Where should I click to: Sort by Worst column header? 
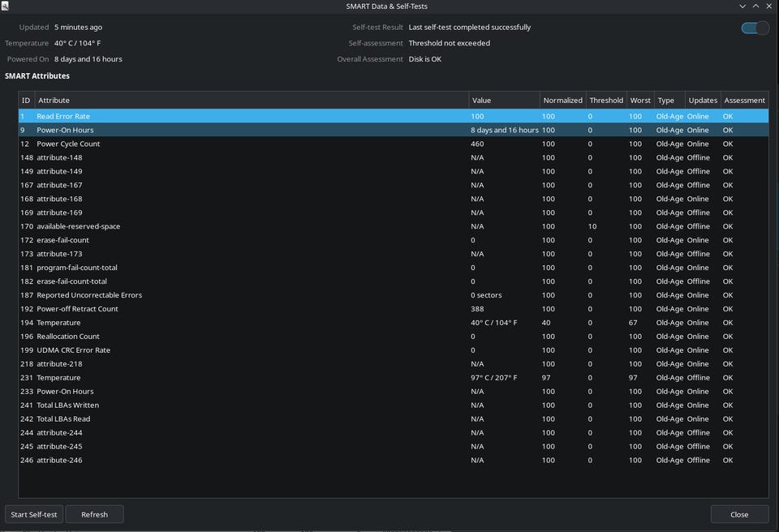point(640,100)
